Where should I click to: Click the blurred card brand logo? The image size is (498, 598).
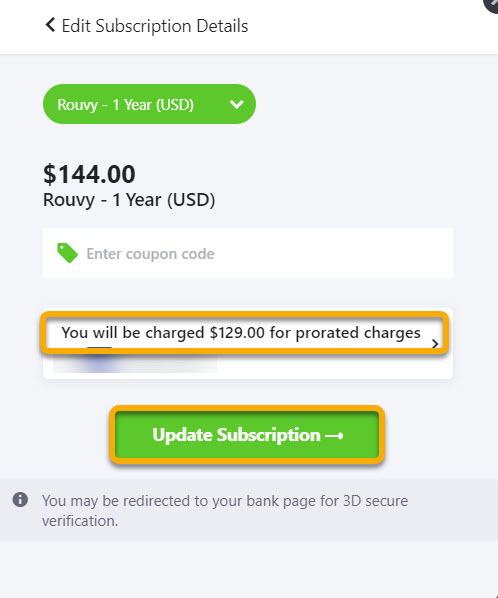[x=99, y=362]
